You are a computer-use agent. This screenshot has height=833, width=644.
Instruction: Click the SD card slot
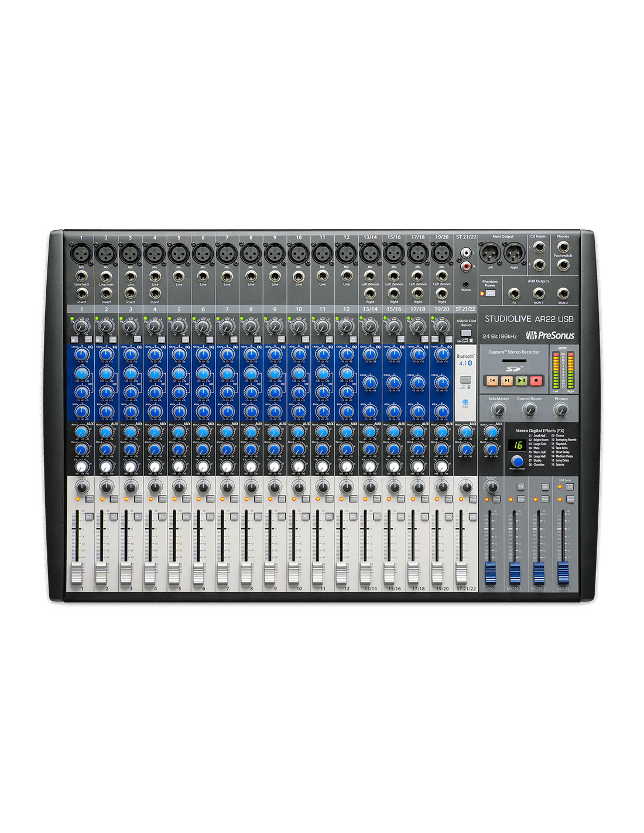pyautogui.click(x=514, y=361)
